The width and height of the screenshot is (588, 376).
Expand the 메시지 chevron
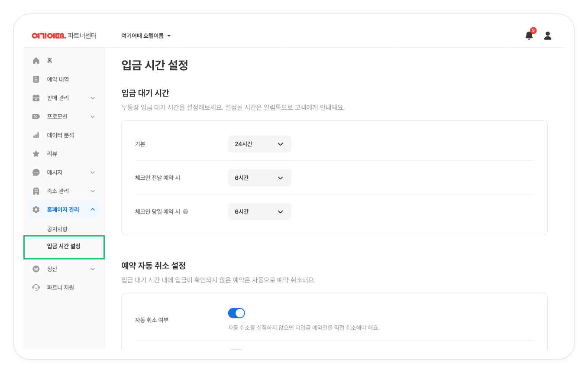pyautogui.click(x=93, y=173)
